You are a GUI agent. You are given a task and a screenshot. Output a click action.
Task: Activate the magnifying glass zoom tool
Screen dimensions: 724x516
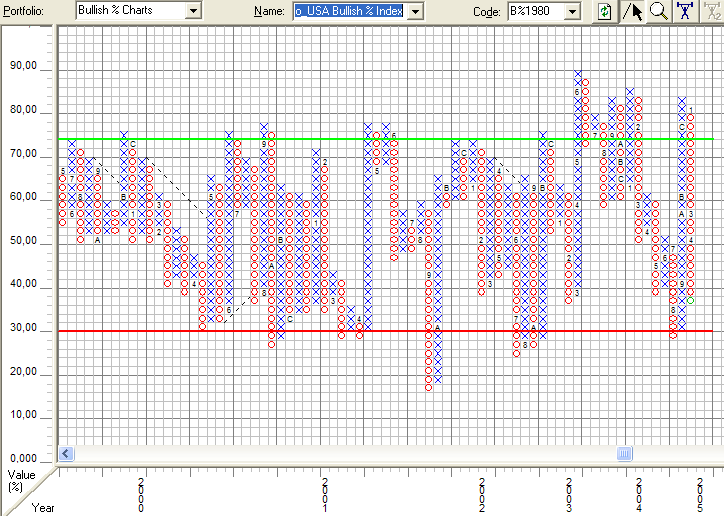tap(659, 11)
